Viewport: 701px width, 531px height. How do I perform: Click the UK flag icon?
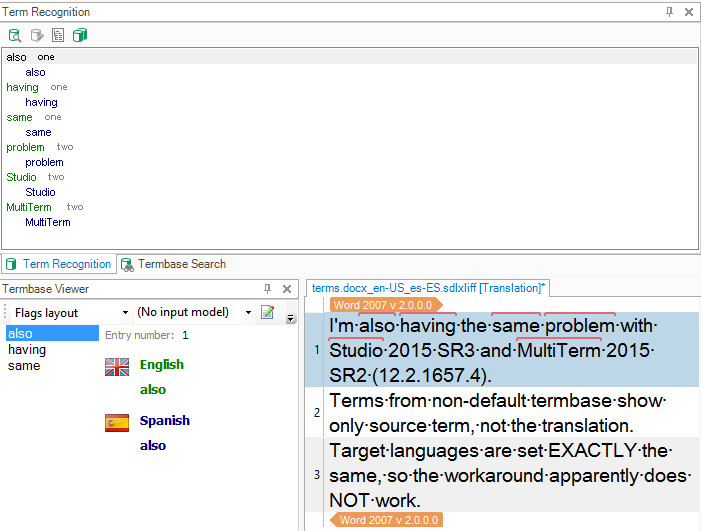click(x=117, y=367)
